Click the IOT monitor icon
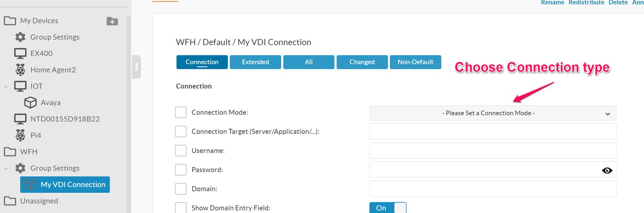644x213 pixels. pos(20,86)
